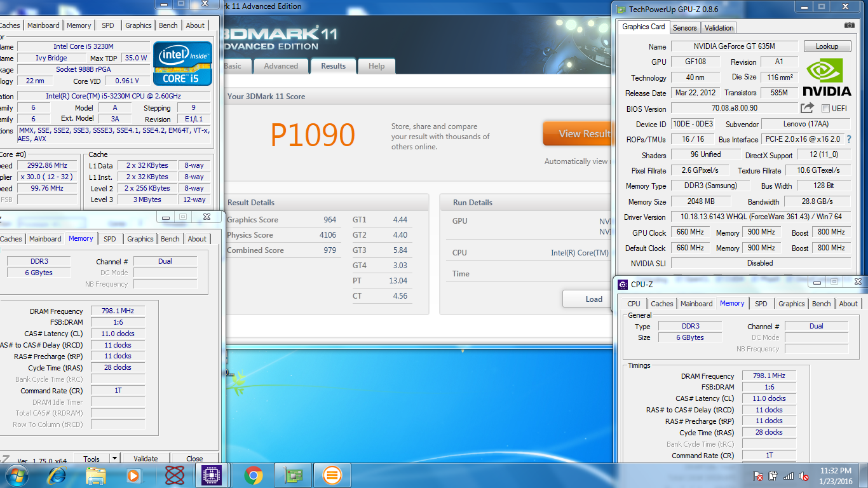Viewport: 868px width, 488px height.
Task: Switch to the Sensors tab in GPU-Z
Action: click(x=685, y=27)
